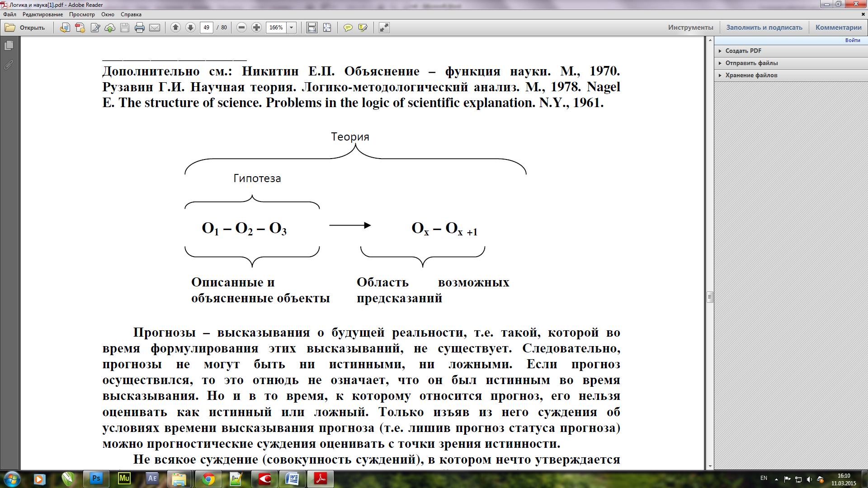Click the scrollbar up arrow

(x=710, y=40)
